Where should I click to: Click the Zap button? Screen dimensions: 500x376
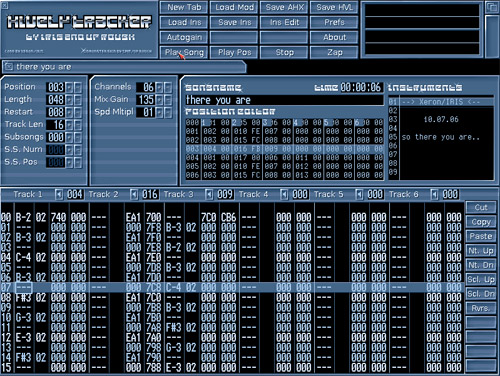[x=334, y=52]
